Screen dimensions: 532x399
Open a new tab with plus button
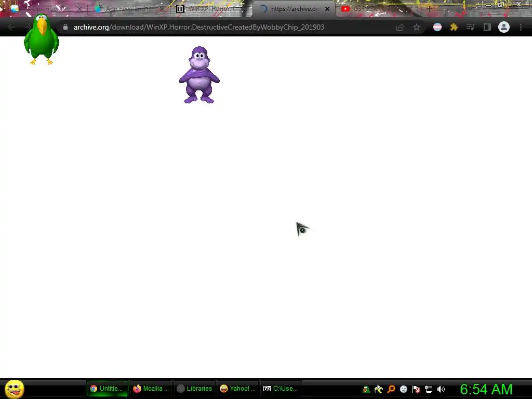[x=429, y=9]
